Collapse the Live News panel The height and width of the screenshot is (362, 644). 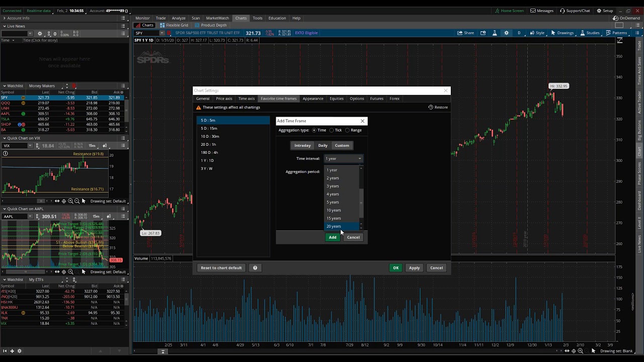4,26
